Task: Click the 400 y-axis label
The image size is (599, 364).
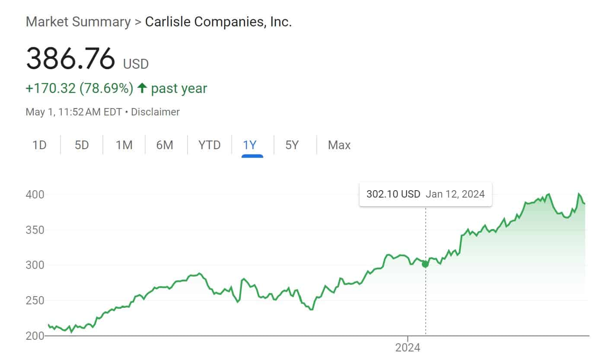Action: [35, 195]
